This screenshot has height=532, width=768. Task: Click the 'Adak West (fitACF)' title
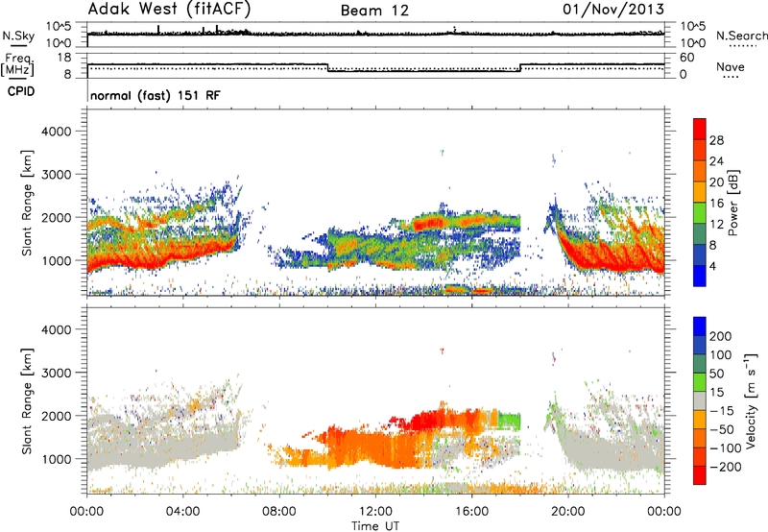coord(169,10)
